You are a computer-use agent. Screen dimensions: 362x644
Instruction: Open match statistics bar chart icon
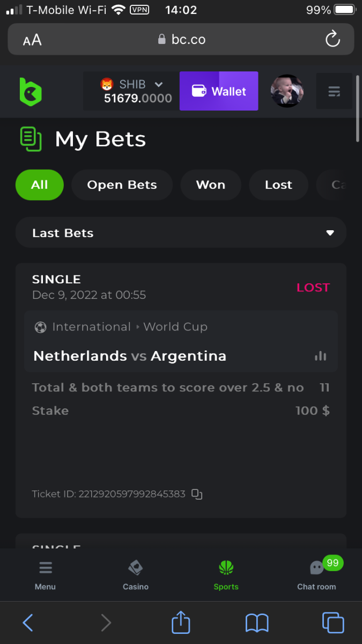(x=321, y=356)
